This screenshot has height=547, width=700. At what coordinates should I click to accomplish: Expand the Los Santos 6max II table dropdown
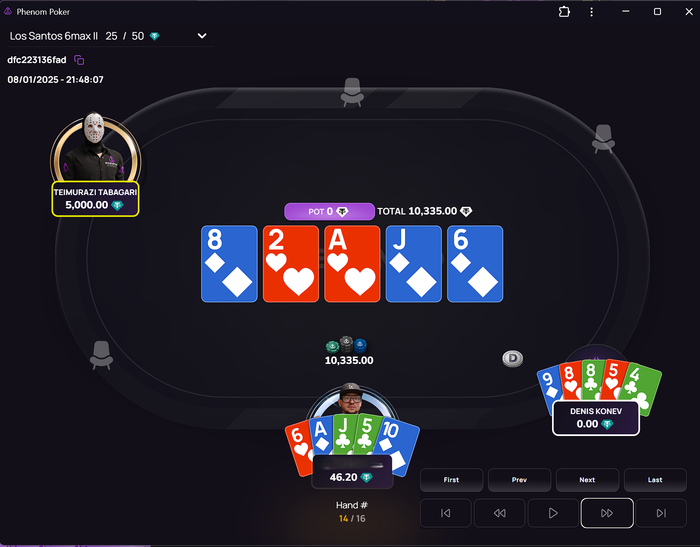202,36
